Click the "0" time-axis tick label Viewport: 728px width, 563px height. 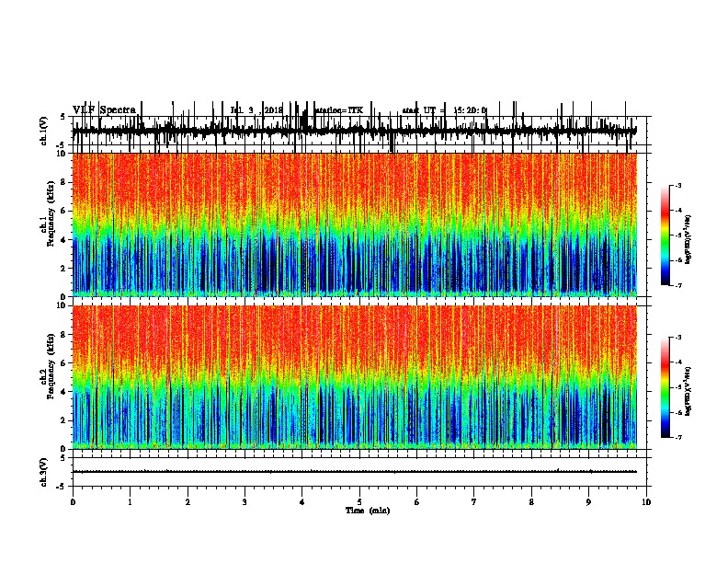pos(73,502)
